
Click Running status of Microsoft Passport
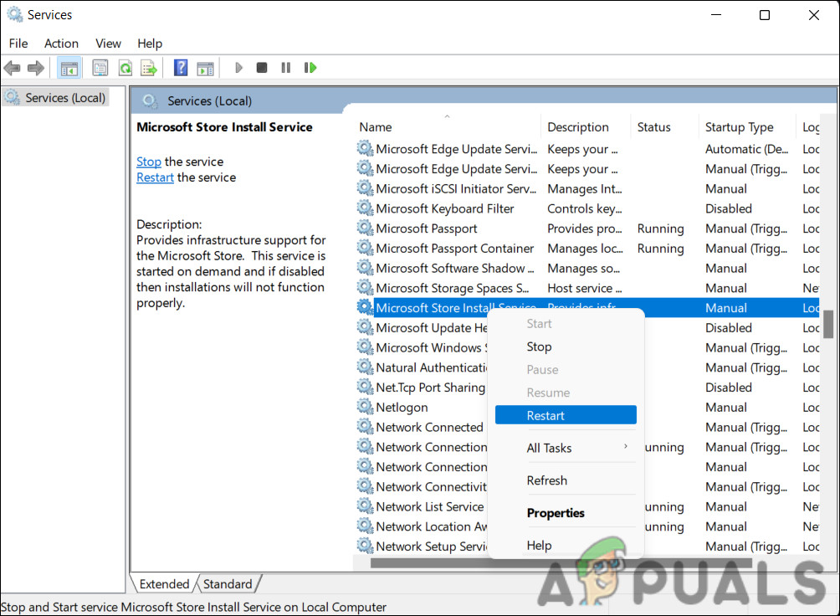pyautogui.click(x=660, y=228)
